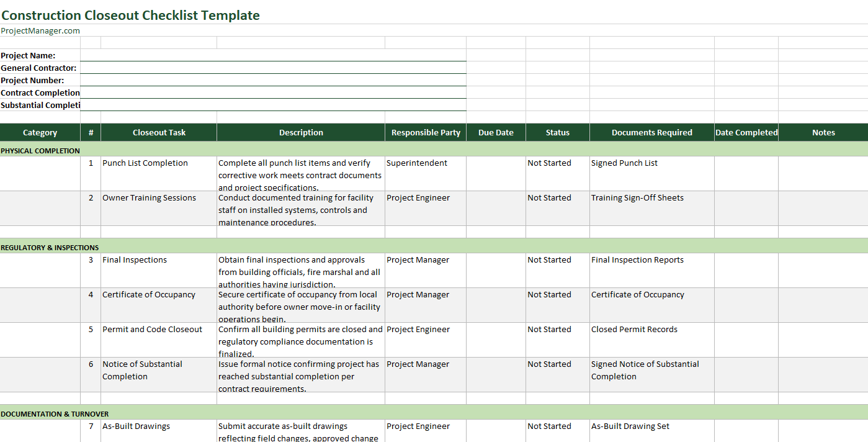Select Project Engineer for Owner Training Sessions

pos(426,208)
